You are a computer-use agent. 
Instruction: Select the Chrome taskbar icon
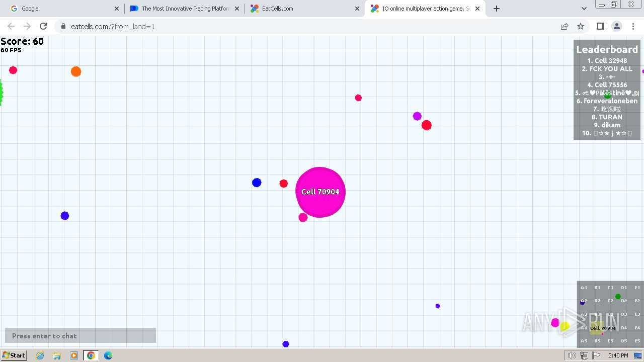point(91,355)
